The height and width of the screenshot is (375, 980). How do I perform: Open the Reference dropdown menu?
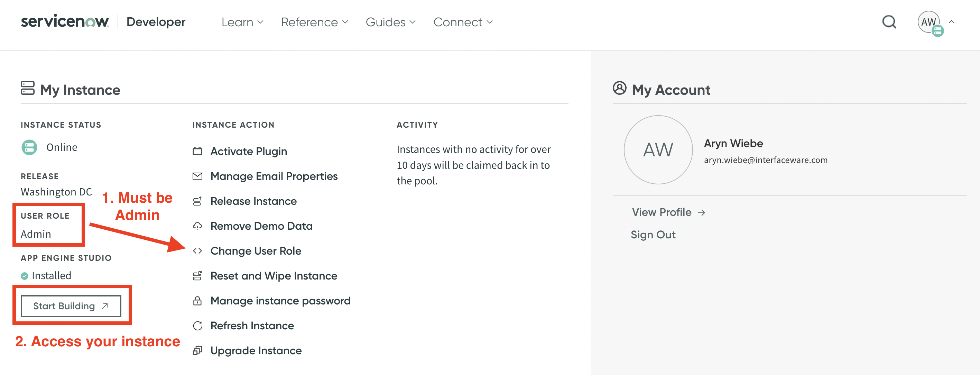tap(314, 22)
